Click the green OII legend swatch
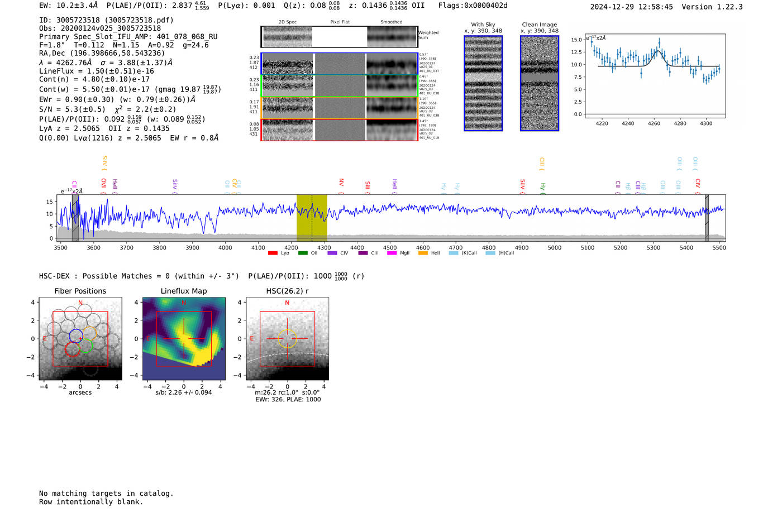The width and height of the screenshot is (782, 532). point(303,253)
